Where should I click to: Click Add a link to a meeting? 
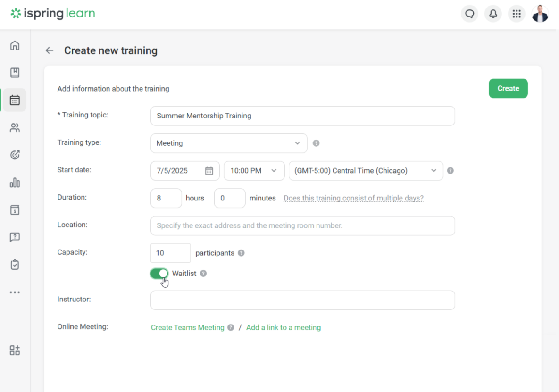(x=284, y=327)
